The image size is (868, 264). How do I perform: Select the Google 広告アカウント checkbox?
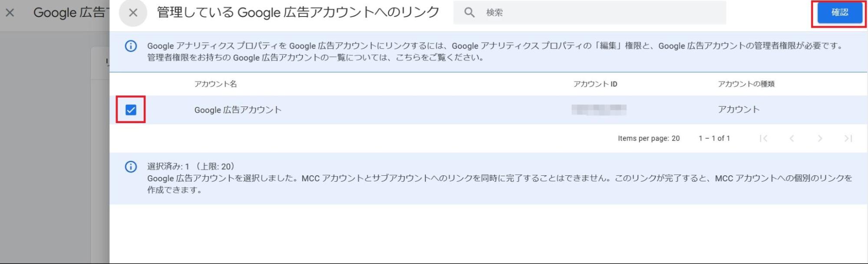(131, 110)
